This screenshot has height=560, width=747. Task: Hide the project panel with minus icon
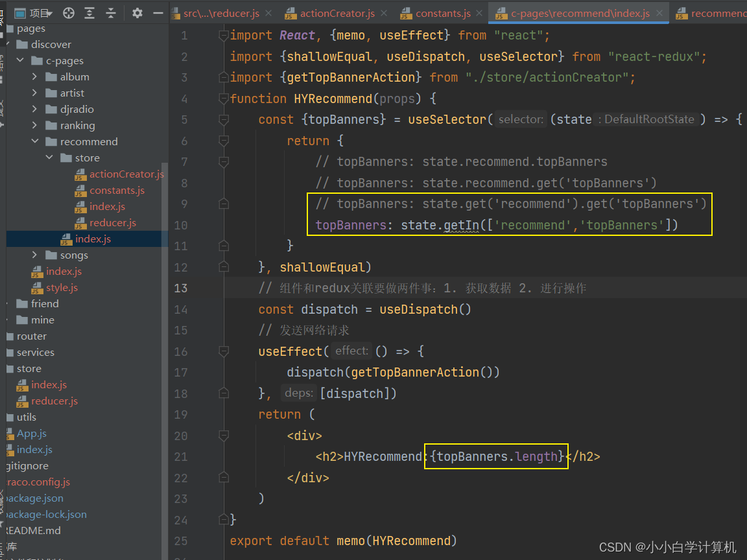point(158,14)
